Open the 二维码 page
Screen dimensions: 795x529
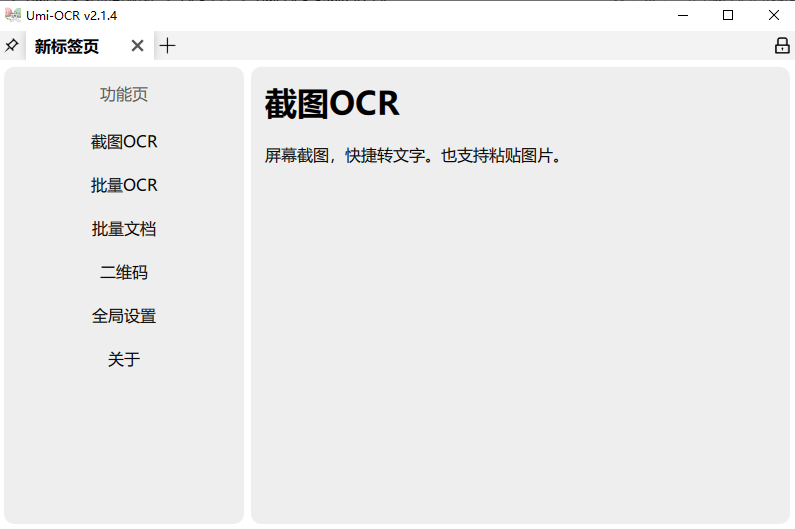pyautogui.click(x=124, y=273)
